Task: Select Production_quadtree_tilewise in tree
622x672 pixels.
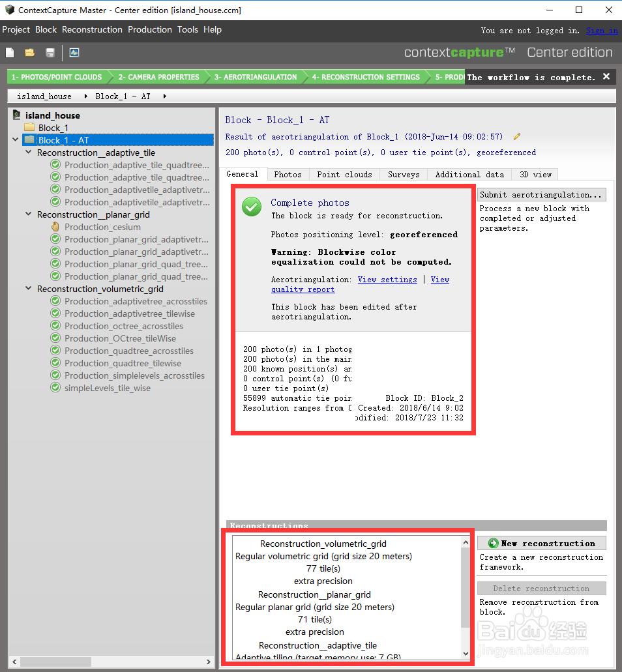Action: tap(123, 364)
